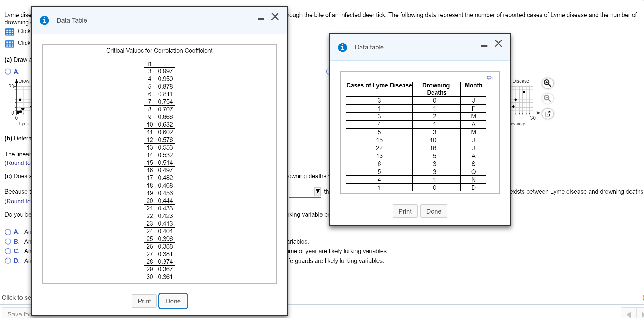Close the Lyme Disease data table dialog
644x318 pixels.
[x=498, y=44]
